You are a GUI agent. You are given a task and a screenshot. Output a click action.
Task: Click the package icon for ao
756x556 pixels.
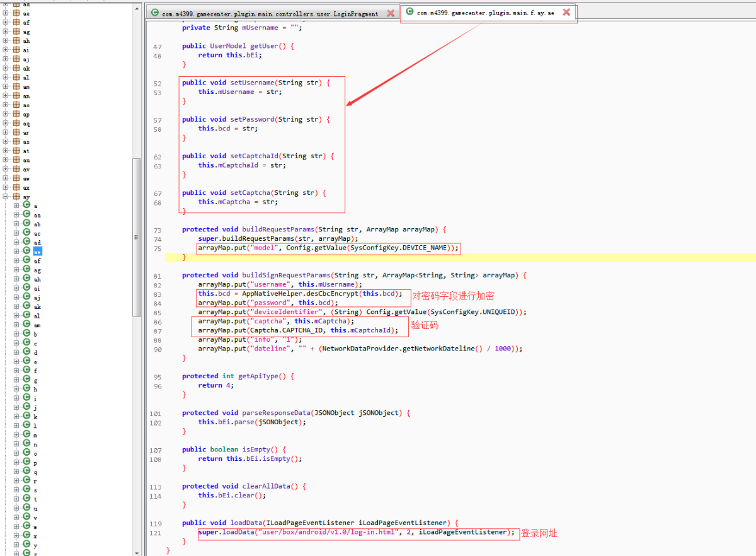[x=16, y=105]
